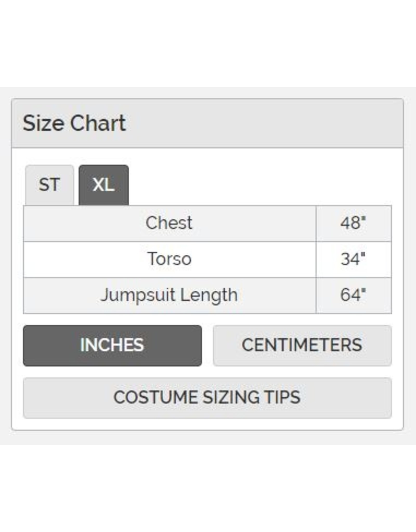Click the Size Chart heading

click(74, 123)
